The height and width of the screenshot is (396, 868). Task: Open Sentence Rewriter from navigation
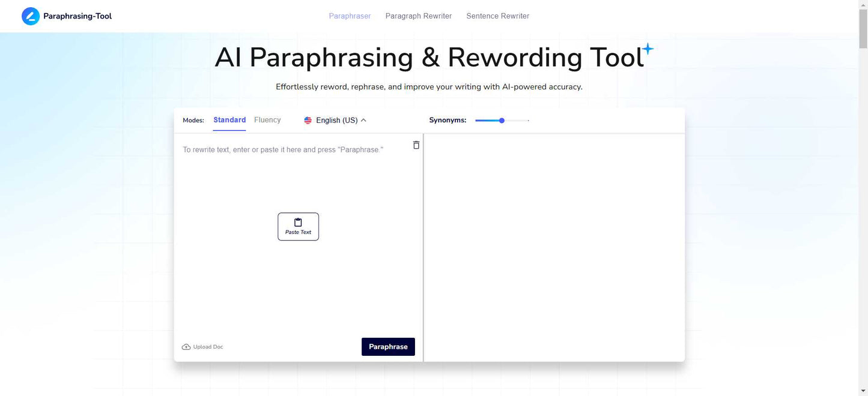[x=498, y=16]
